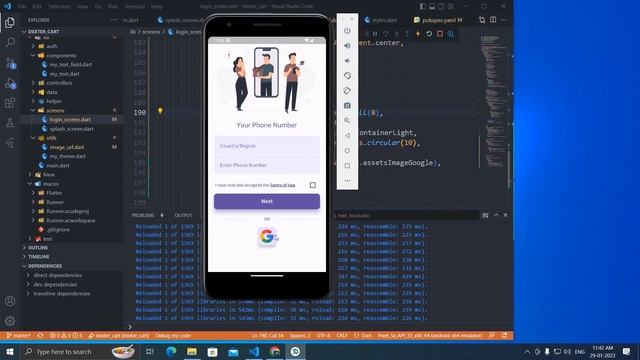Rotate emulator right

click(x=347, y=91)
